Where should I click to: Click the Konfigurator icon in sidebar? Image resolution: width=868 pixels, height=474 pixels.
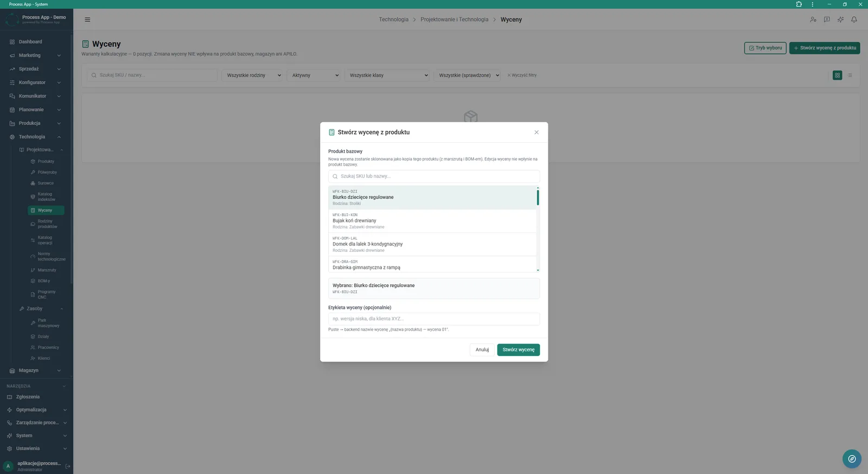12,83
